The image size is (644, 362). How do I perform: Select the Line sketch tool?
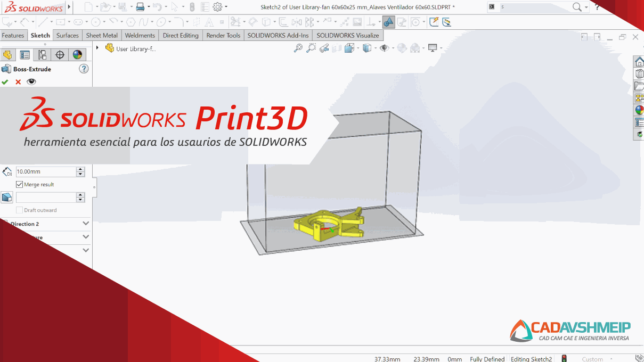click(x=43, y=22)
